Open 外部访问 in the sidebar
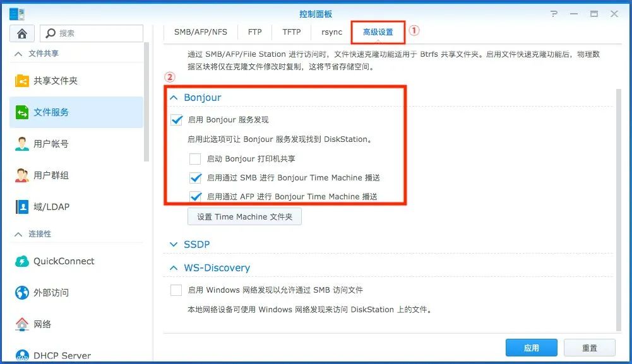The width and height of the screenshot is (632, 364). click(x=76, y=293)
